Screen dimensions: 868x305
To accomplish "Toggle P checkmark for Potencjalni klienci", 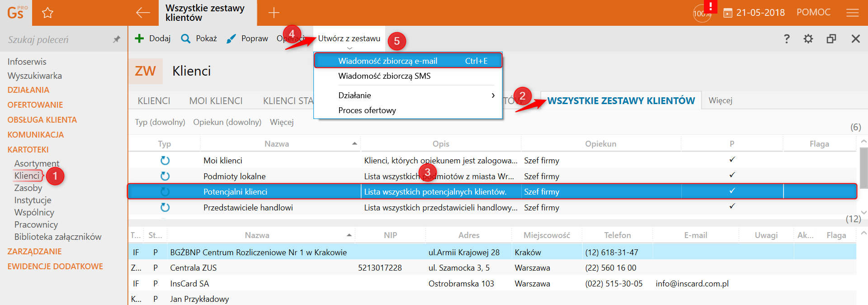I will click(732, 191).
